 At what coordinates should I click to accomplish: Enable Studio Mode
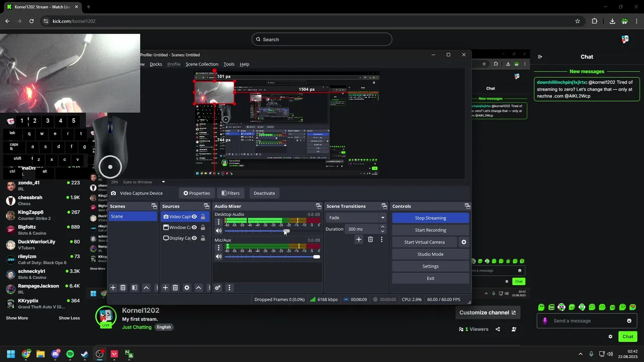coord(431,254)
